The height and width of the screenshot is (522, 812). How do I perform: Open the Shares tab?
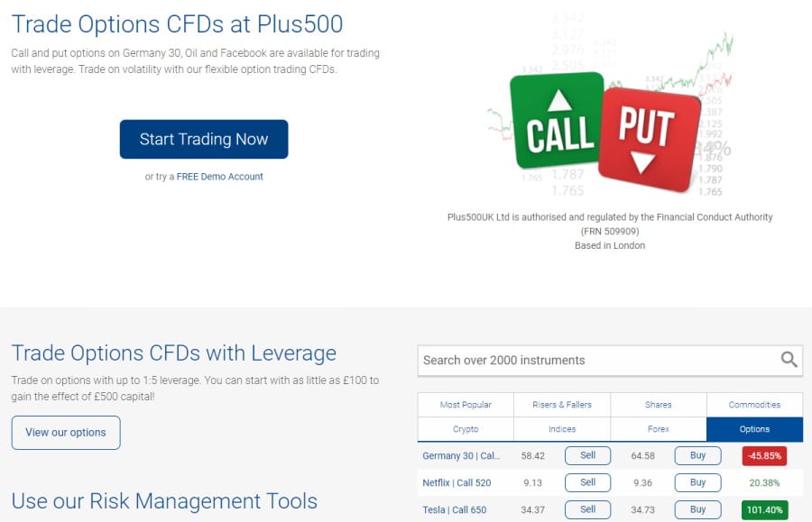tap(659, 405)
